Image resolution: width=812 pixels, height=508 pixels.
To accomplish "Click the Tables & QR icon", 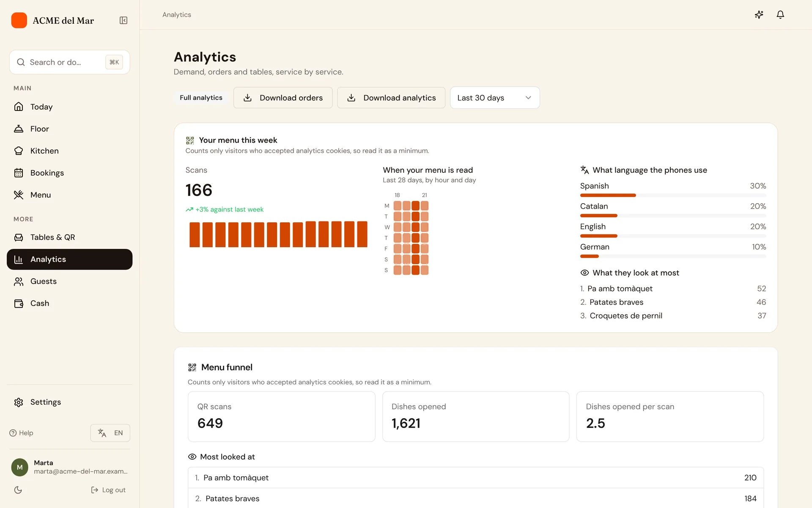I will [x=19, y=237].
